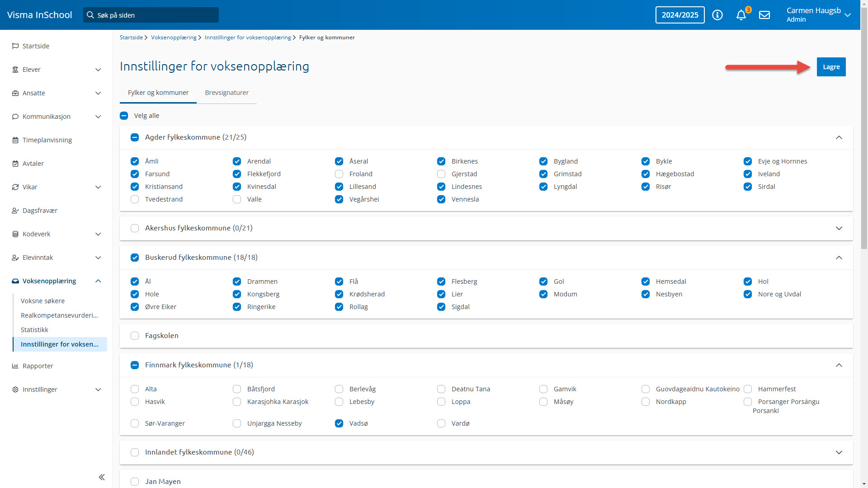
Task: Expand Akershus fylkeskommune section
Action: tap(839, 228)
